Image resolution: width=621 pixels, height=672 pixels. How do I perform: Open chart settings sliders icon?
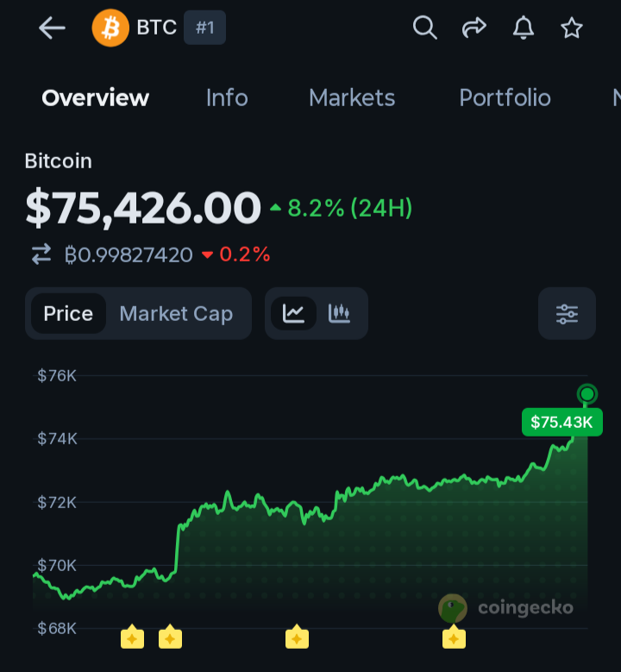point(567,314)
